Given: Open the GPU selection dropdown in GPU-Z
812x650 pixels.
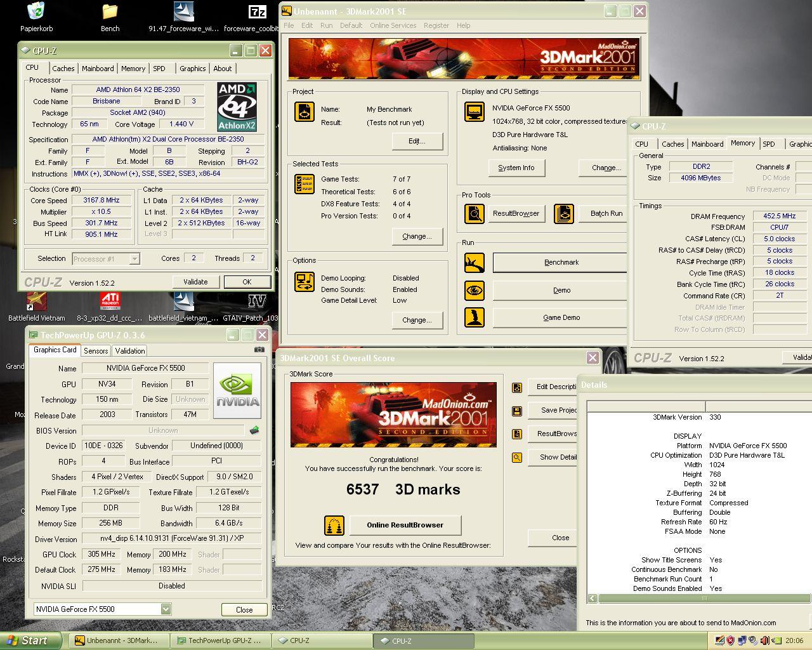Looking at the screenshot, I should pos(166,609).
